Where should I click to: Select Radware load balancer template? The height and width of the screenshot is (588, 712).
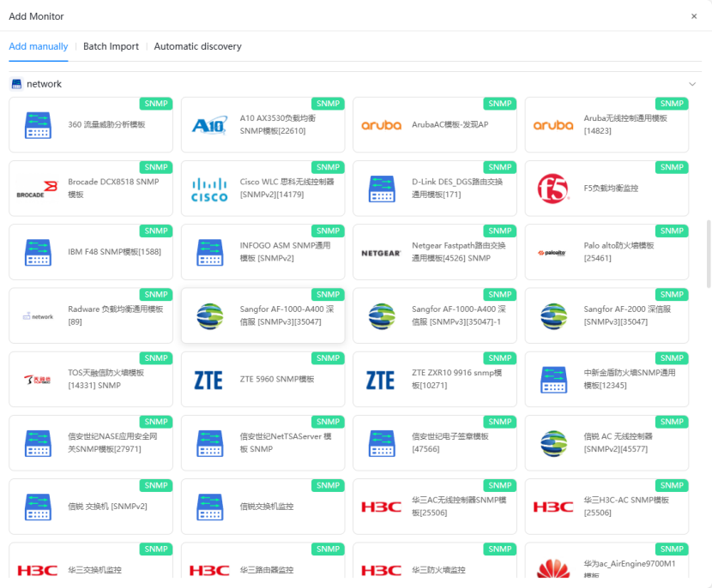click(x=91, y=315)
